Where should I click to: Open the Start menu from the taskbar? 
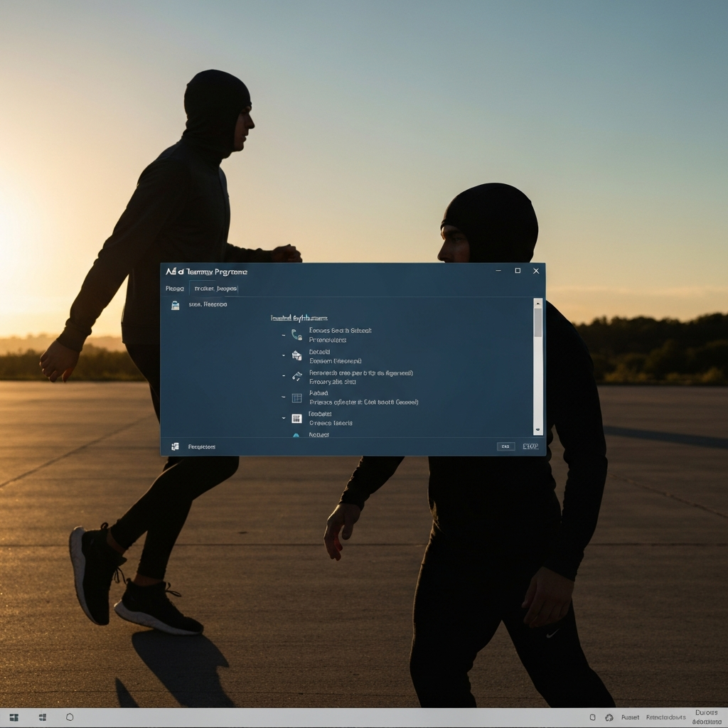coord(14,717)
